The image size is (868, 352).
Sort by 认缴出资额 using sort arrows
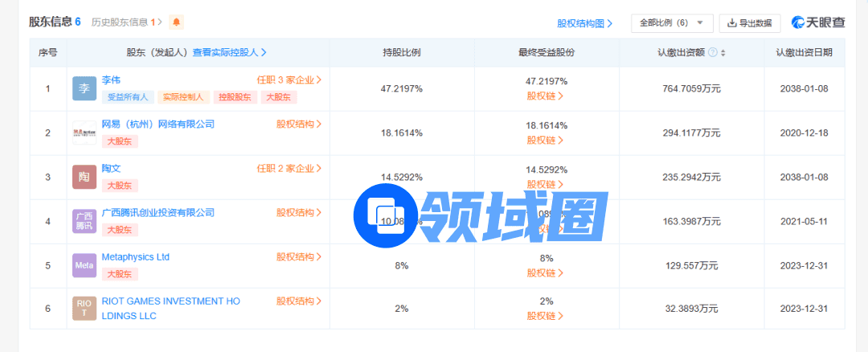(x=723, y=52)
